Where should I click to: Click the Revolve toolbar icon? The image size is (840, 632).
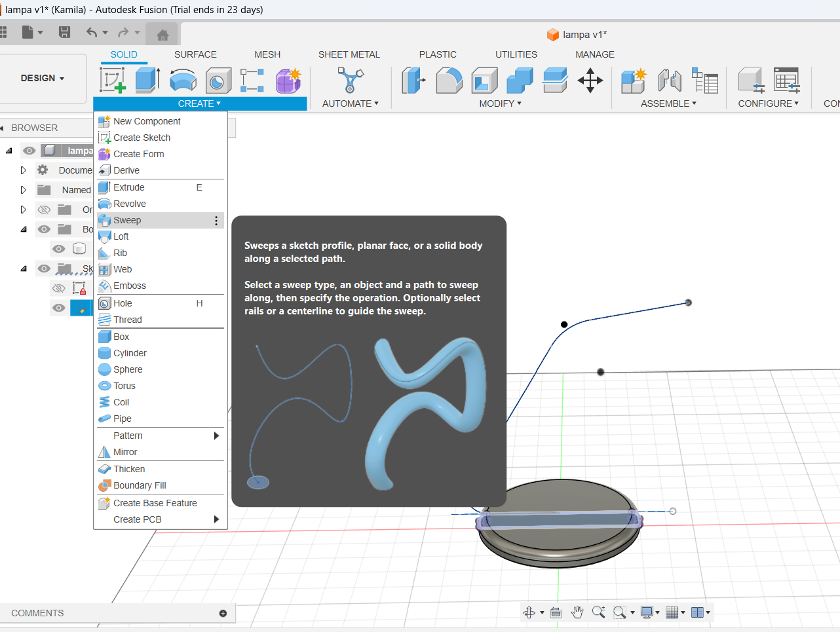click(183, 80)
